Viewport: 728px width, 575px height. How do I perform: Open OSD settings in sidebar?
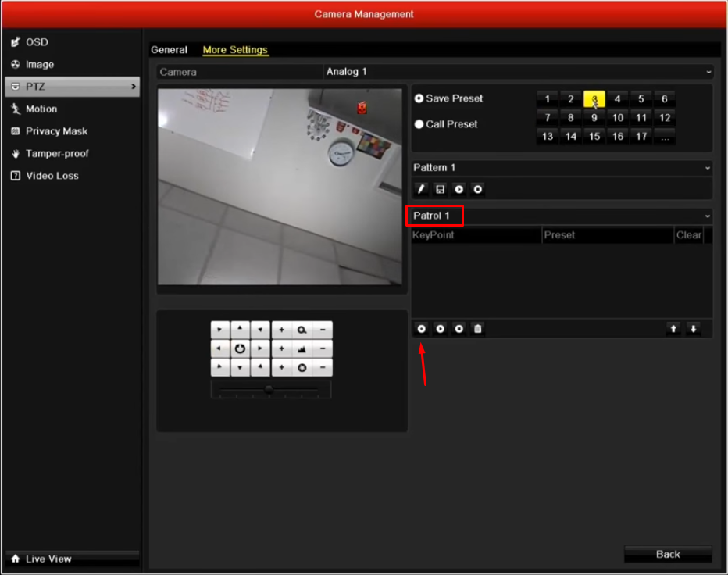tap(72, 42)
